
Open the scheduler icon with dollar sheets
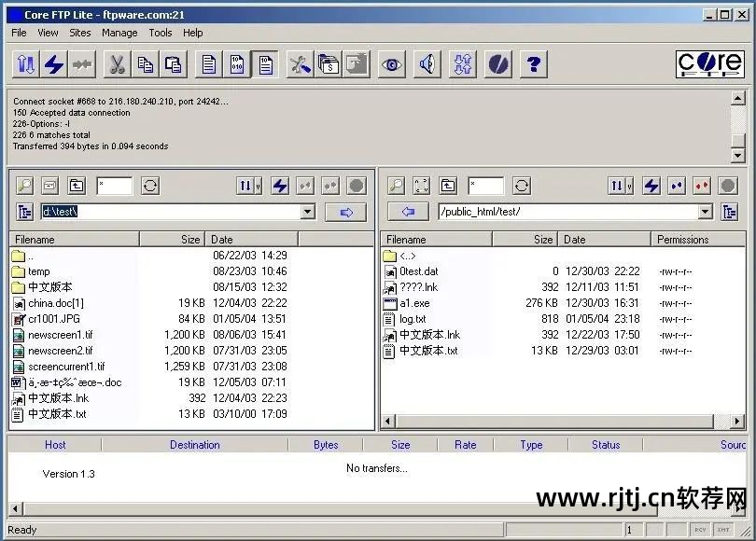pyautogui.click(x=329, y=64)
